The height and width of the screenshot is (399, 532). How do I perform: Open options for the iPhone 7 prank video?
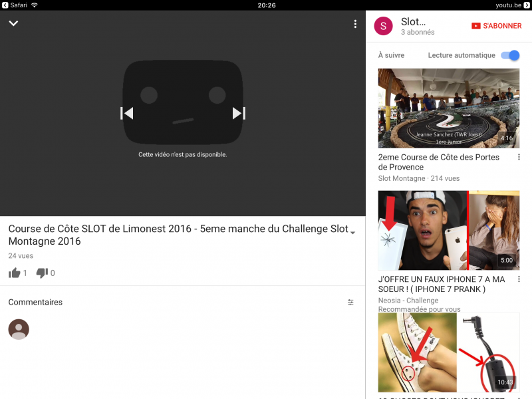[519, 280]
